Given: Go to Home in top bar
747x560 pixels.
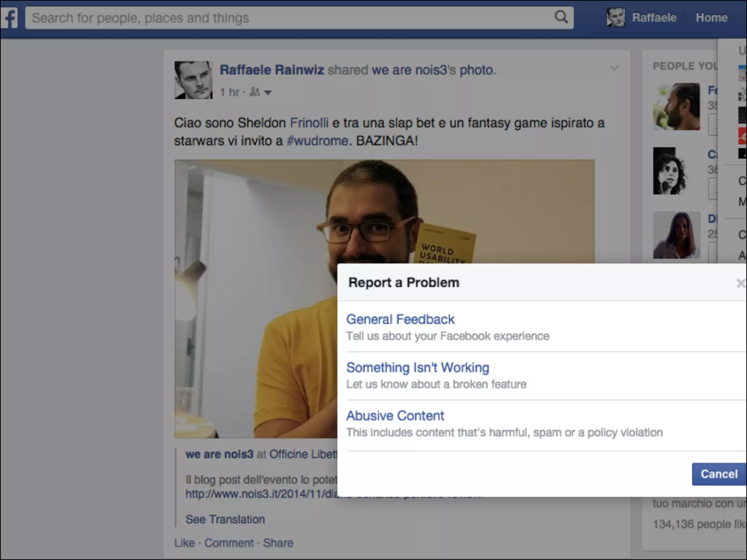Looking at the screenshot, I should pyautogui.click(x=711, y=17).
